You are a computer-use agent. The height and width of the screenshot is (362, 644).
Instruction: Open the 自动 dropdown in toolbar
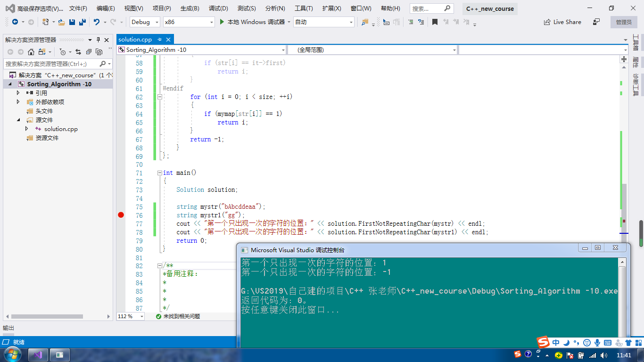351,22
